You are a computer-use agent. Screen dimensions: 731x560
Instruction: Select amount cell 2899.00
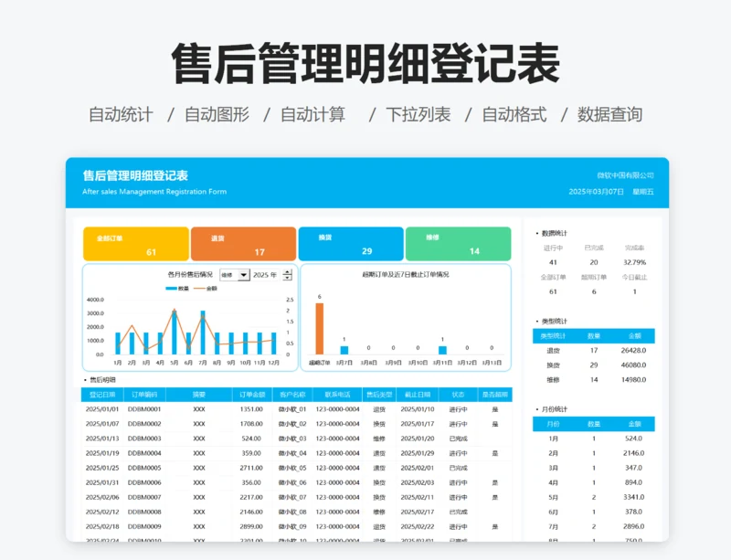pos(251,526)
